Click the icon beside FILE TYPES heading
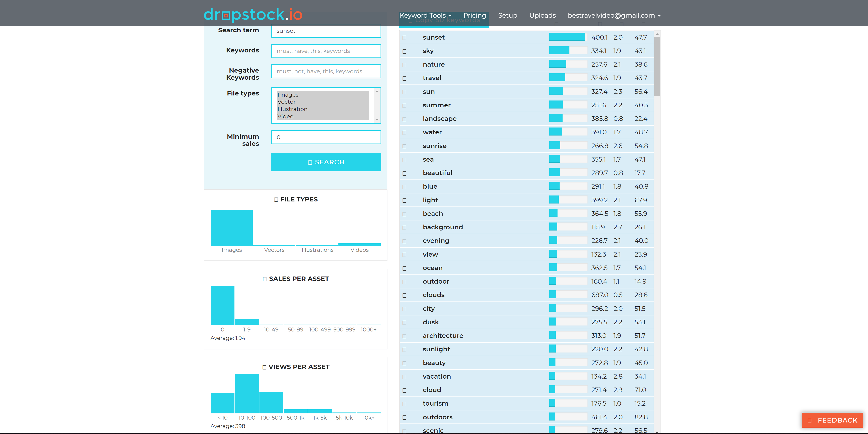The width and height of the screenshot is (868, 434). (x=276, y=199)
